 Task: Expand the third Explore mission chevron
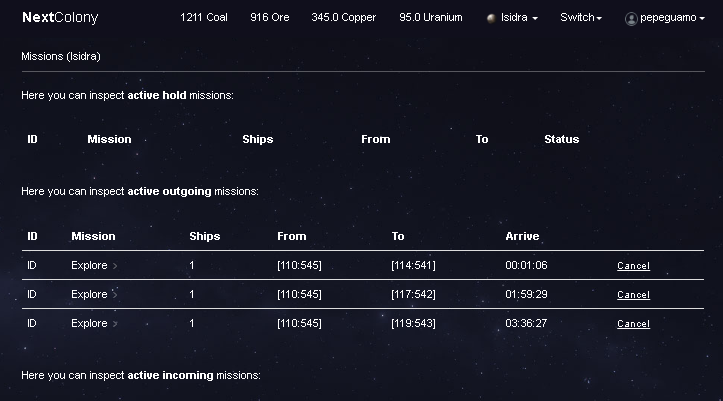[x=115, y=324]
